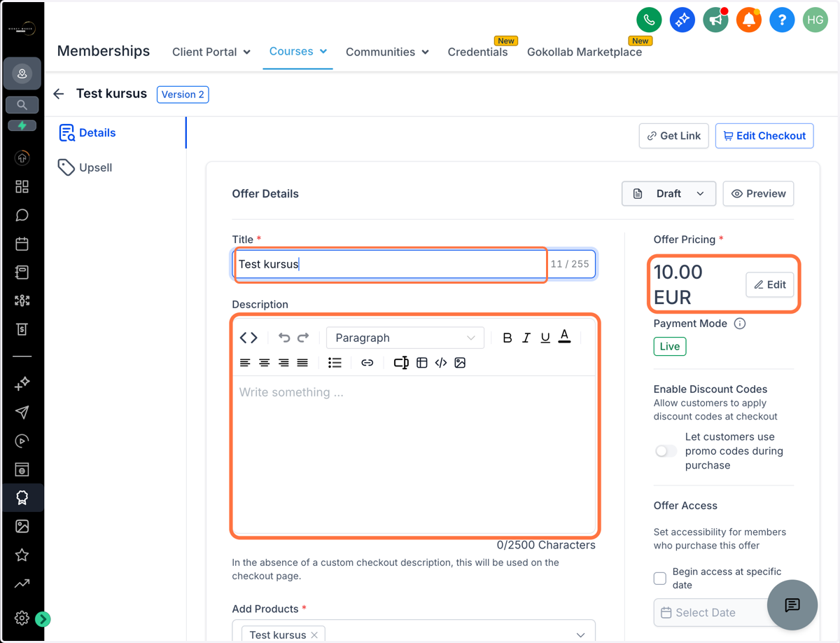The height and width of the screenshot is (643, 840).
Task: Check Begin access at specific date
Action: (x=660, y=578)
